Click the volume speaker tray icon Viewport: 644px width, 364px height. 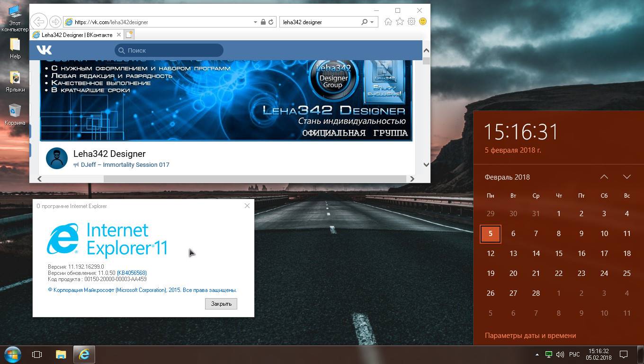click(x=560, y=355)
